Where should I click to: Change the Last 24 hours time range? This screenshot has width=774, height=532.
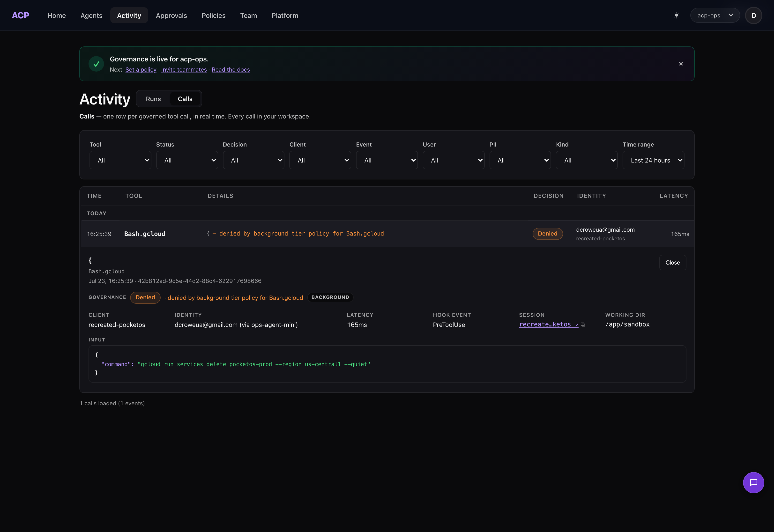tap(653, 160)
